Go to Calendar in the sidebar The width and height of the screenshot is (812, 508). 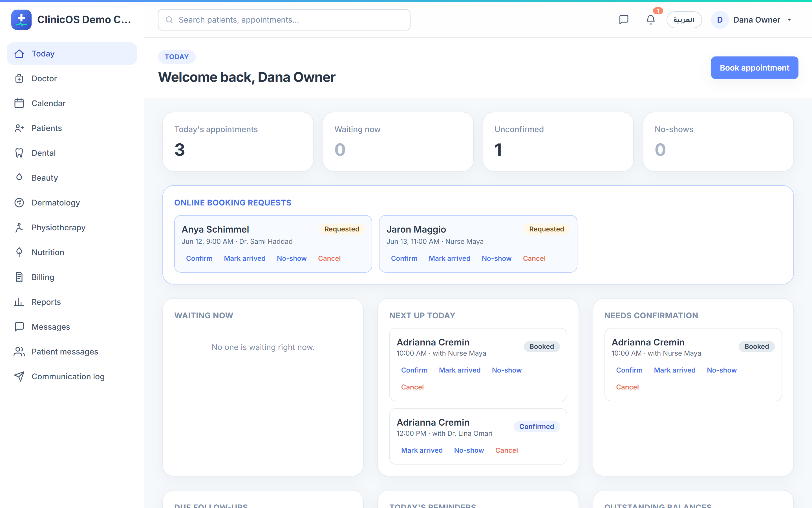(x=72, y=104)
